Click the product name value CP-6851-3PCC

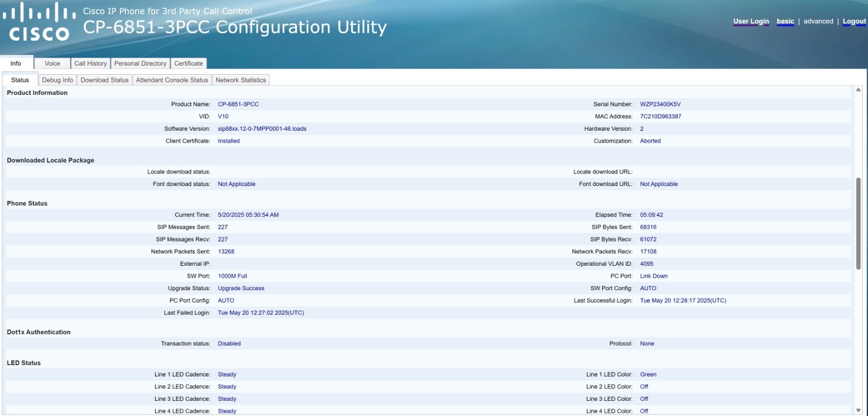(x=238, y=104)
